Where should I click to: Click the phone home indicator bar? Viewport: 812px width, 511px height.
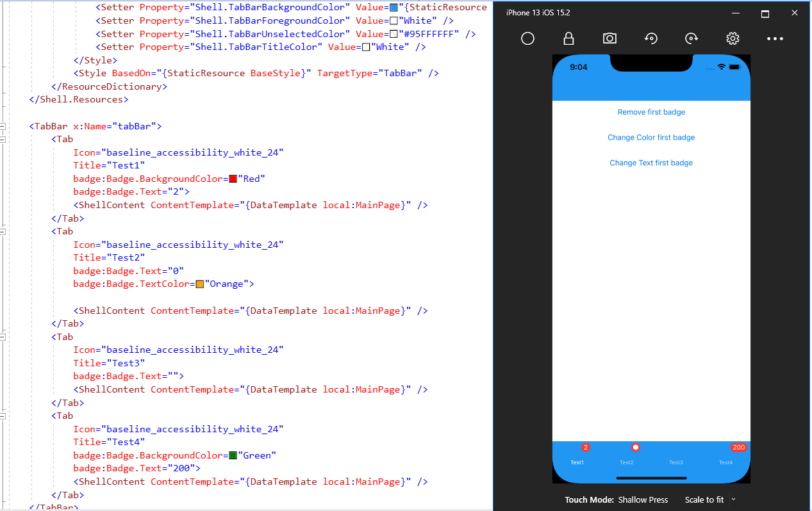coord(651,478)
